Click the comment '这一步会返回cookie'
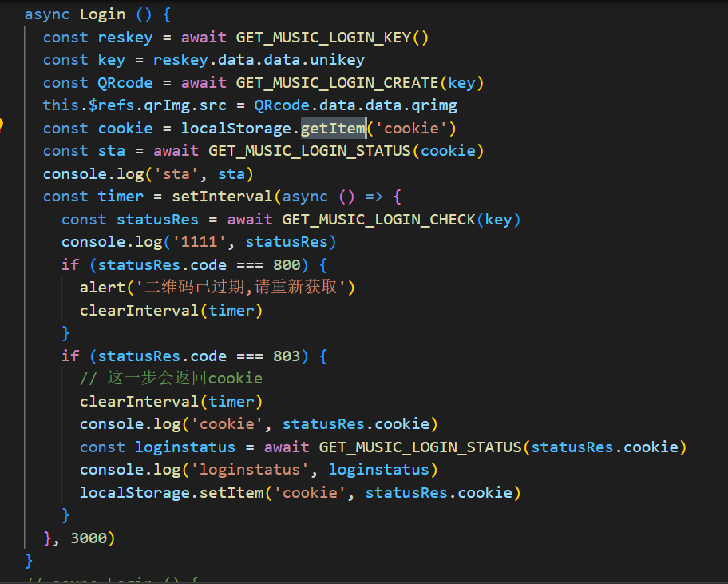The image size is (728, 584). (x=184, y=378)
